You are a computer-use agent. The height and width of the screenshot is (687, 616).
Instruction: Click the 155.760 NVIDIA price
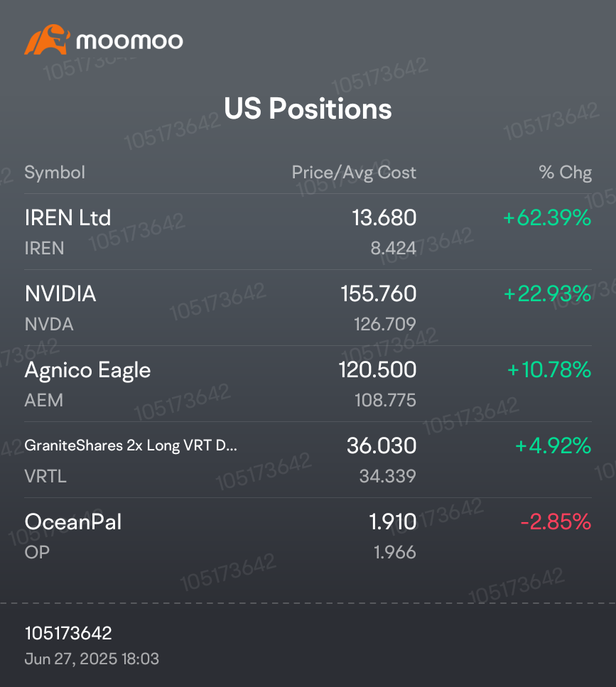coord(379,293)
